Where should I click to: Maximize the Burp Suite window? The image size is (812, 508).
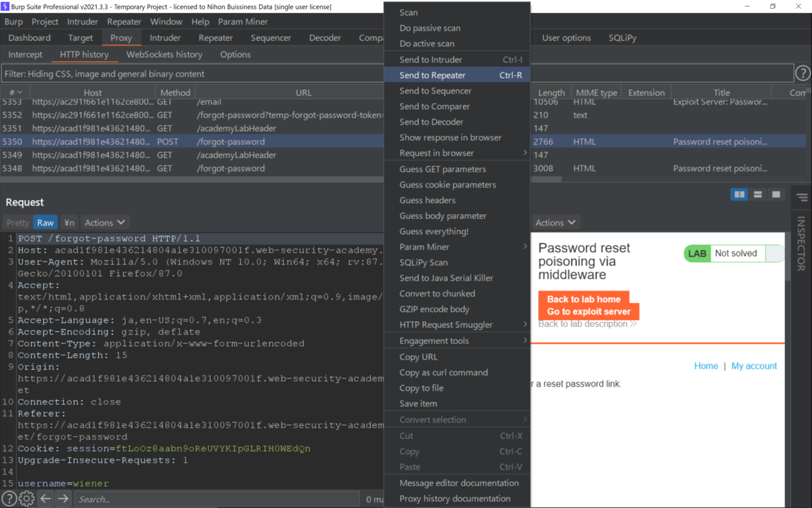(773, 6)
